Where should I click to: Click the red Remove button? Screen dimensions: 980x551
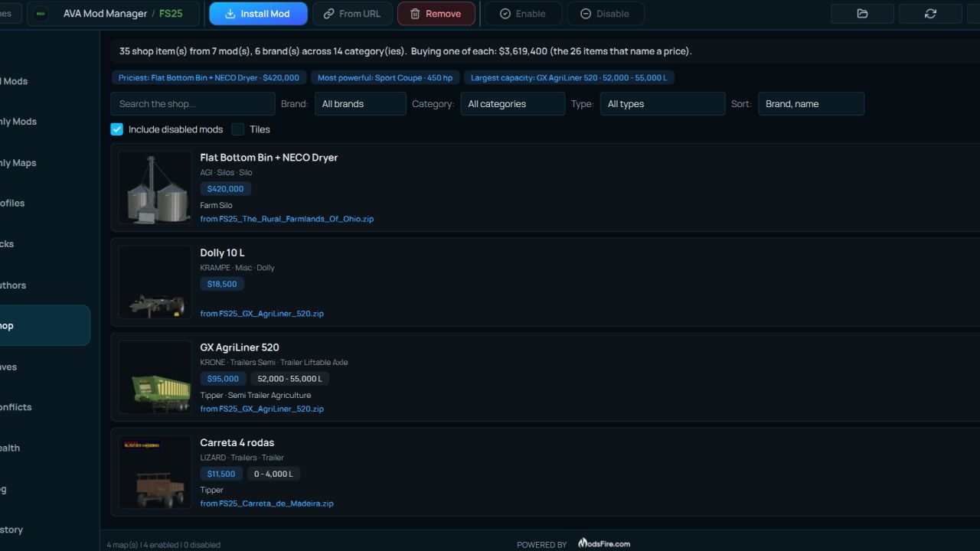436,14
